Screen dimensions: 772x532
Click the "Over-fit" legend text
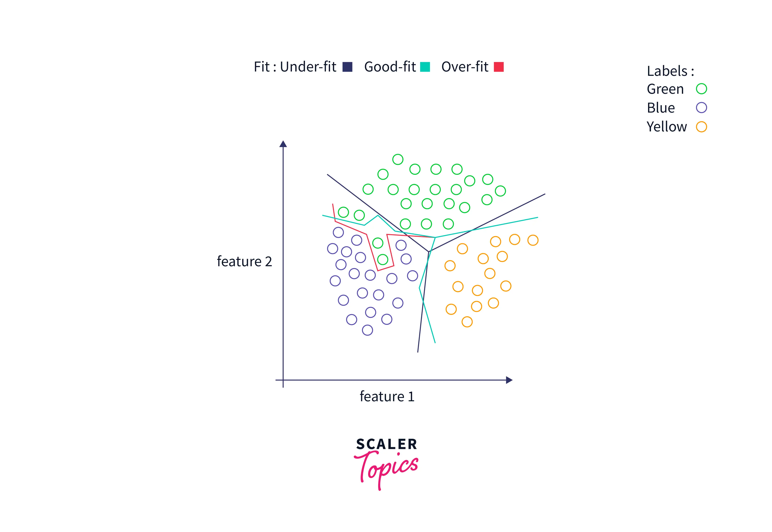(x=465, y=67)
